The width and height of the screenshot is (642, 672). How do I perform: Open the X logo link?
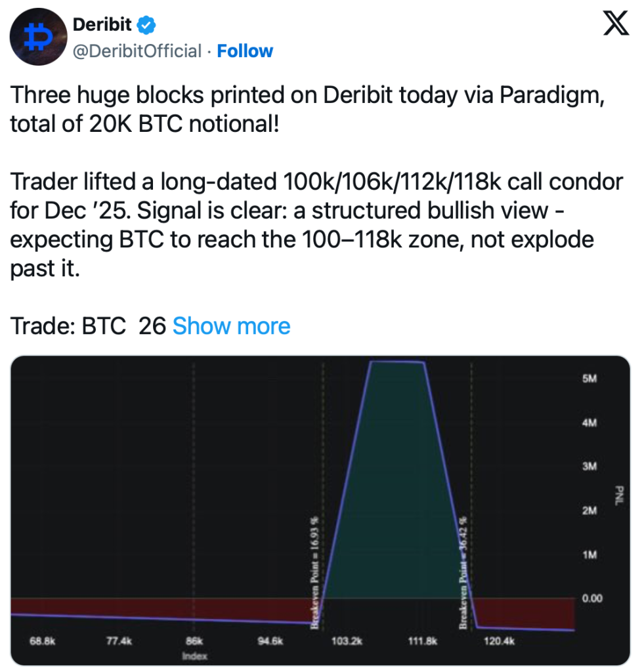coord(615,25)
